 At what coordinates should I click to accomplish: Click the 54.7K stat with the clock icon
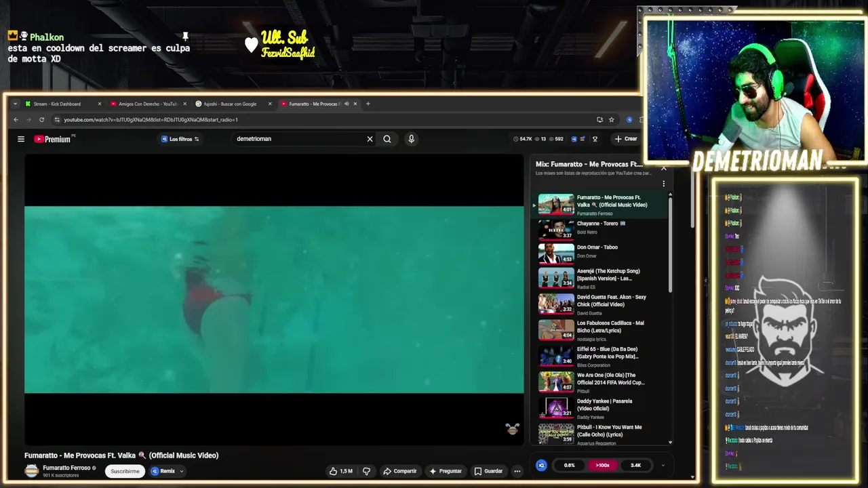click(x=524, y=139)
